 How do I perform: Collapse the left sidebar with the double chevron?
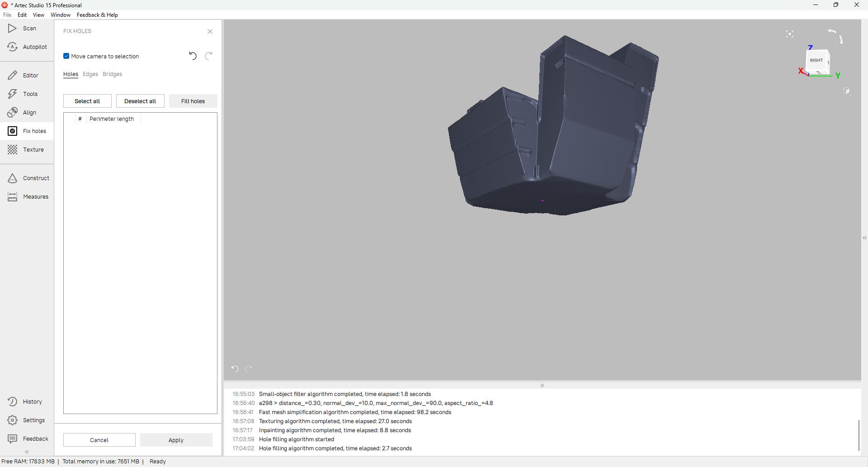[27, 452]
